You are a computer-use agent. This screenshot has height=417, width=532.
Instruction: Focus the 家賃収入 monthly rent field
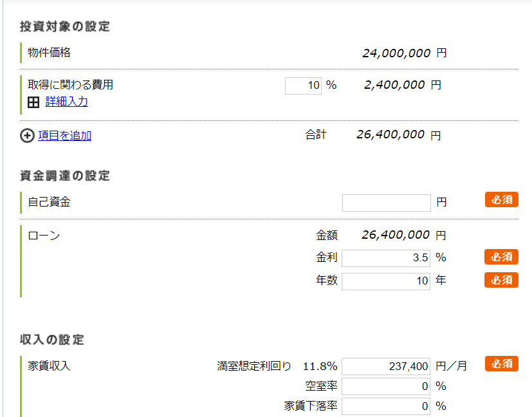[386, 367]
